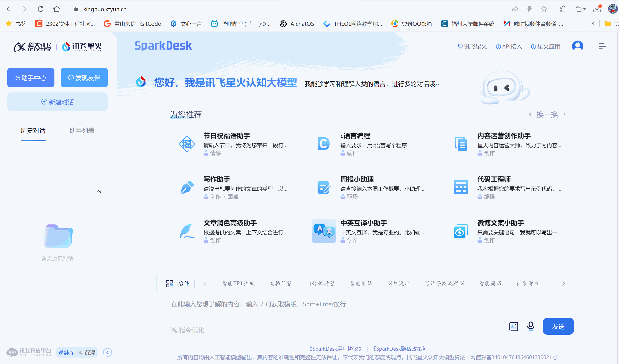Bookmark this page with the star icon

click(x=544, y=9)
